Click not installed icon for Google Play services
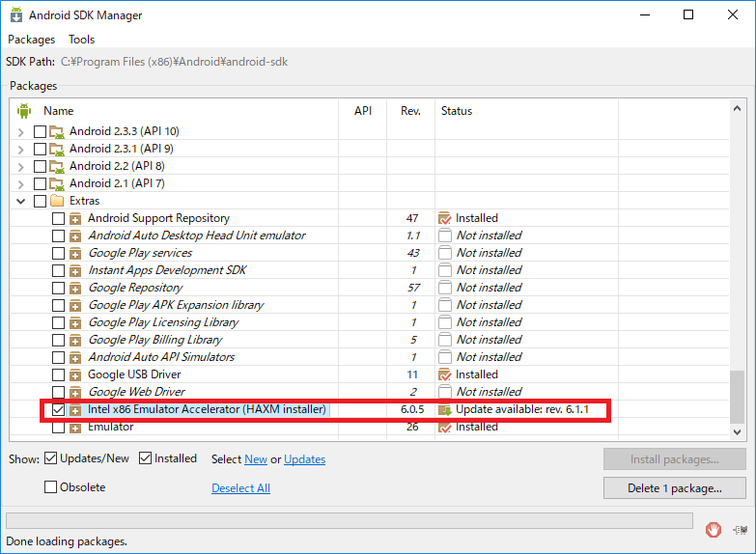 click(x=444, y=253)
